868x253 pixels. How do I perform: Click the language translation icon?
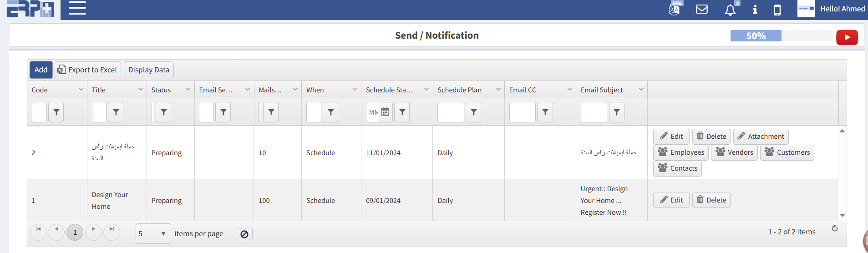[x=674, y=9]
